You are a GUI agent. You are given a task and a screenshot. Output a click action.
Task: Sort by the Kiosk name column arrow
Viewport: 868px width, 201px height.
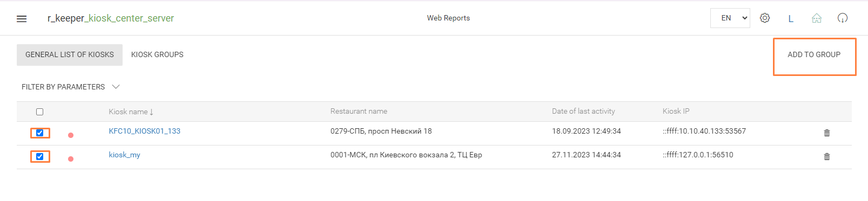[x=151, y=112]
